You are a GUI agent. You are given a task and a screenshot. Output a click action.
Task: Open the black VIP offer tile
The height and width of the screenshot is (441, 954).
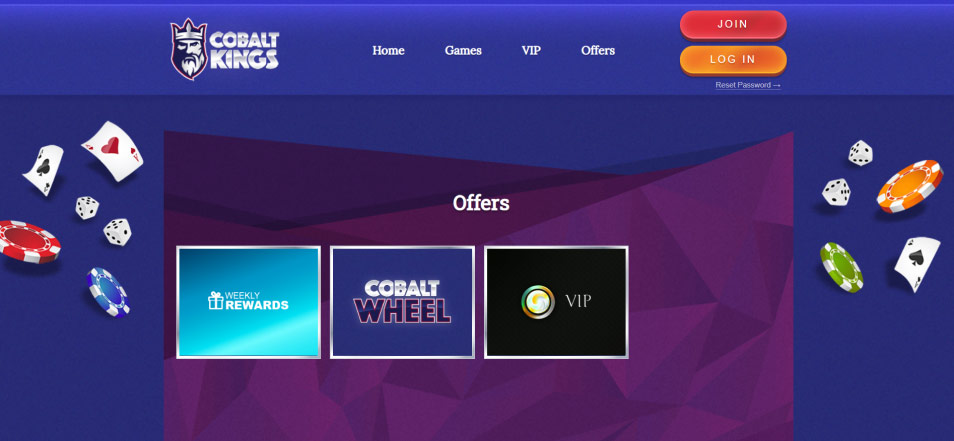tap(556, 302)
